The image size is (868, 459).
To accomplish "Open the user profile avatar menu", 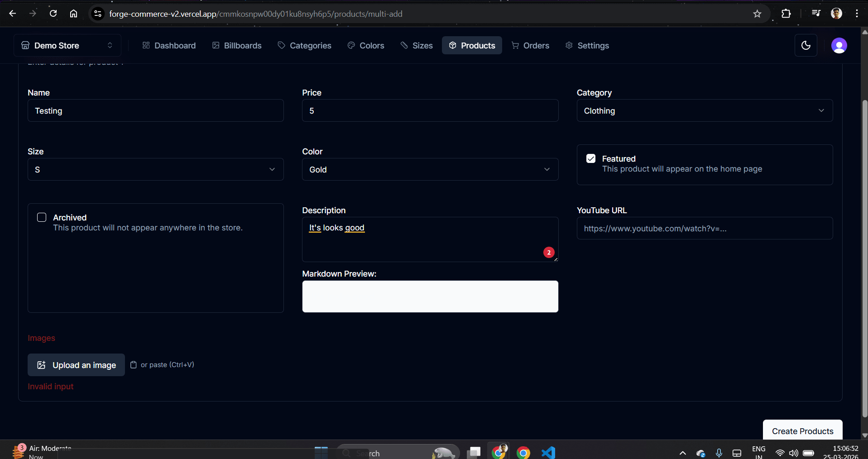I will click(x=839, y=45).
